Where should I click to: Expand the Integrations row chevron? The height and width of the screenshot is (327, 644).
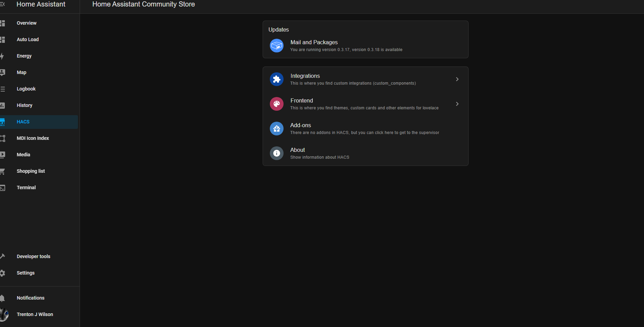(457, 79)
